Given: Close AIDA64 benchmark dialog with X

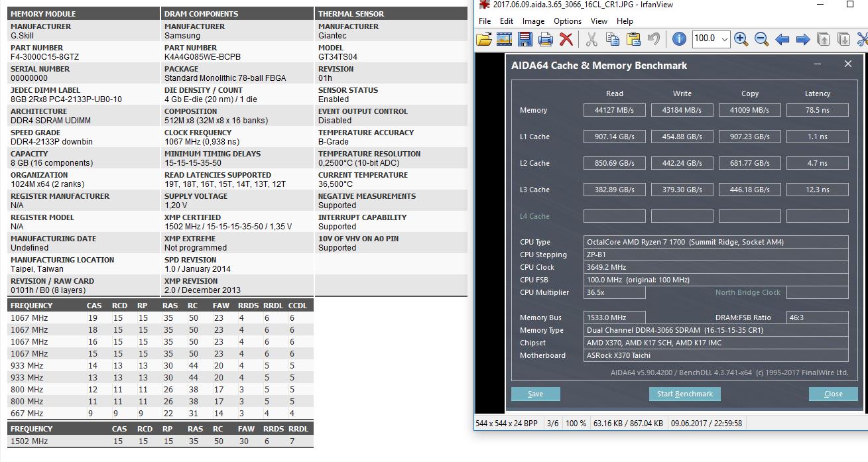Looking at the screenshot, I should 847,64.
